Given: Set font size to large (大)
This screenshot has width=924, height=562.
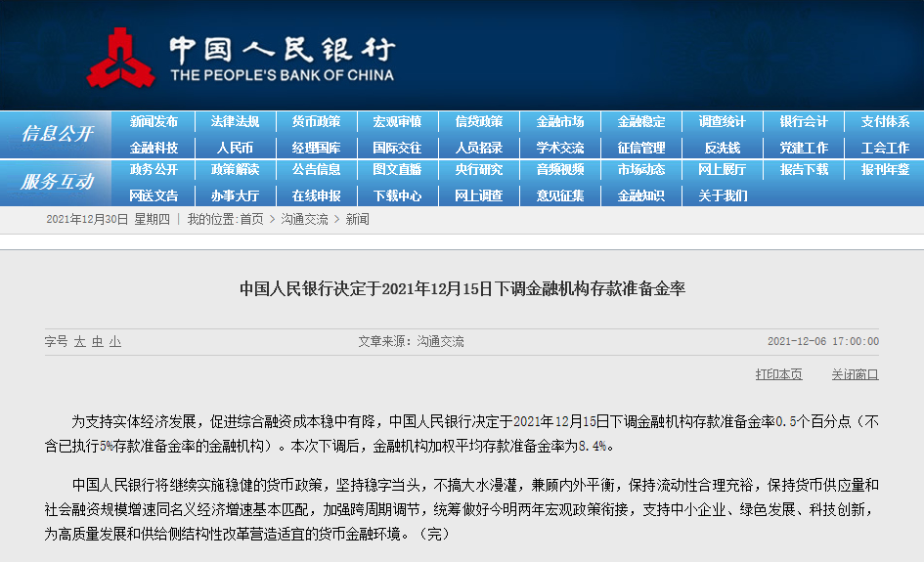Looking at the screenshot, I should [x=79, y=342].
